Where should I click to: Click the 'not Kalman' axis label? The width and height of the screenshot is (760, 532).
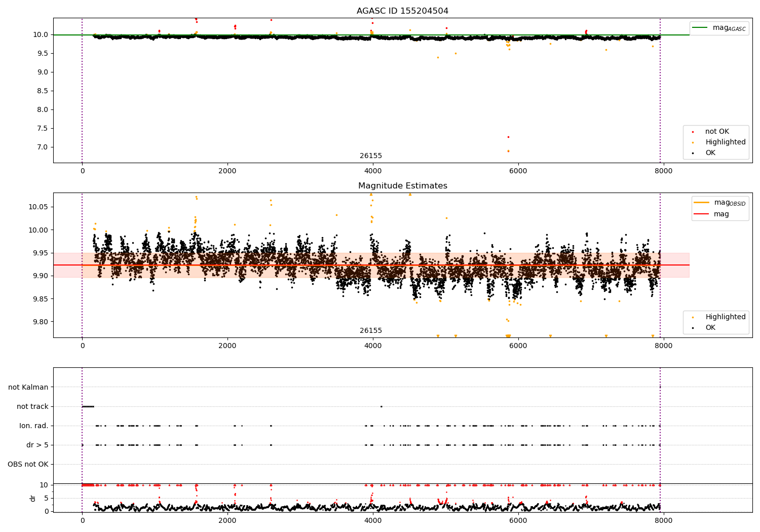[x=28, y=388]
